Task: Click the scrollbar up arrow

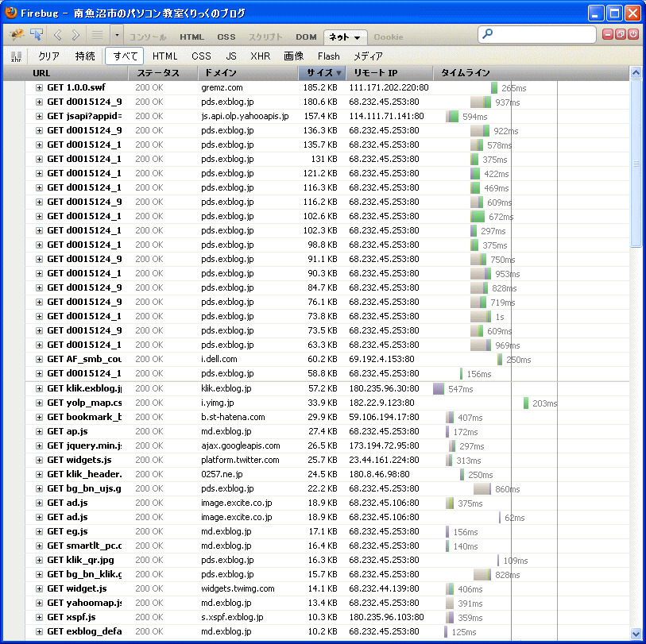Action: pos(636,73)
